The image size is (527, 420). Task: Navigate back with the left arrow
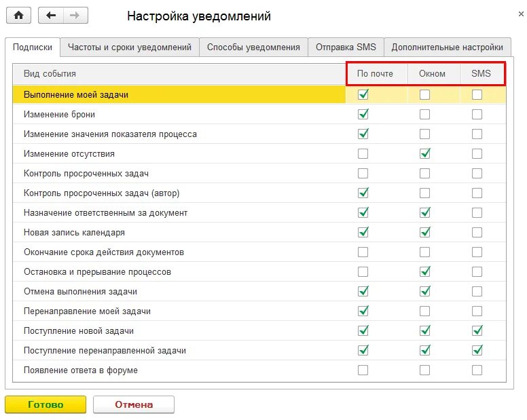click(x=51, y=16)
